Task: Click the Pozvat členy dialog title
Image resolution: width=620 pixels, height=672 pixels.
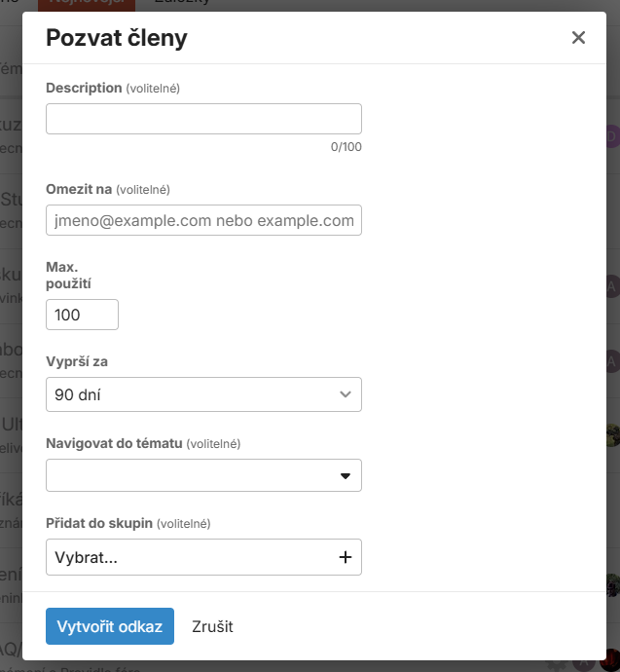Action: click(118, 38)
